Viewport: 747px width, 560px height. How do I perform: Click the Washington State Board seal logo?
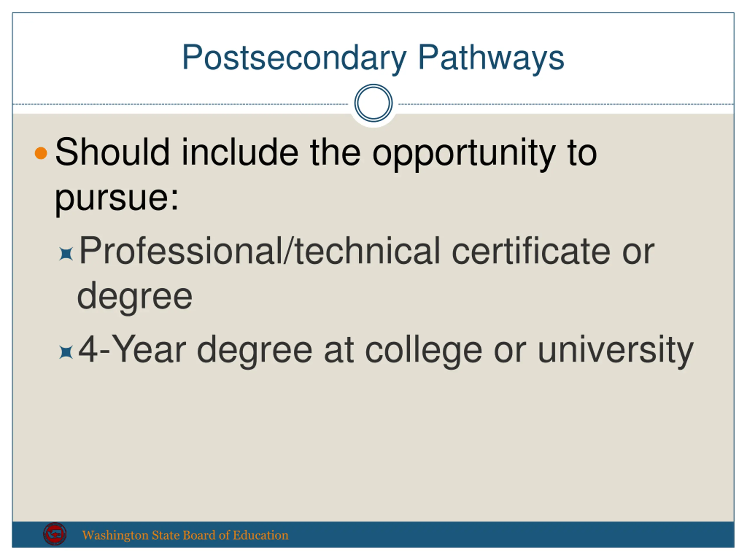point(55,534)
